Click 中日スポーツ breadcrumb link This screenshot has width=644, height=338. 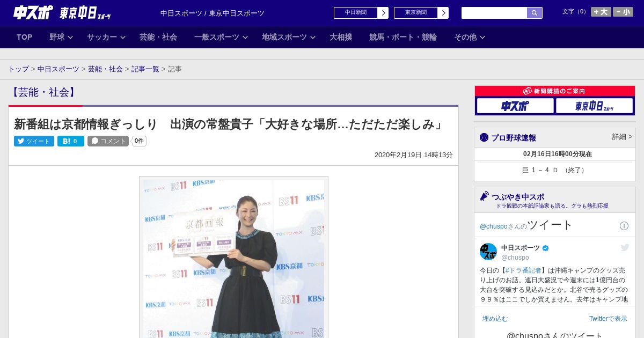[x=58, y=69]
